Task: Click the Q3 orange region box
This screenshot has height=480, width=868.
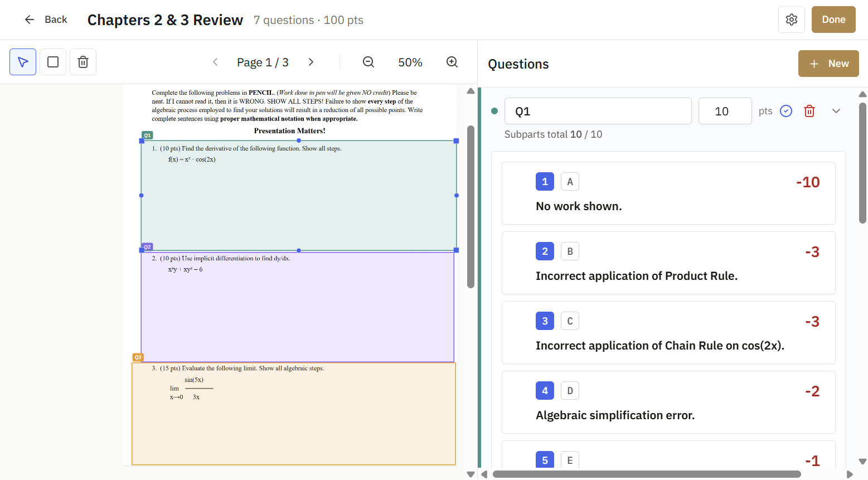Action: (x=294, y=414)
